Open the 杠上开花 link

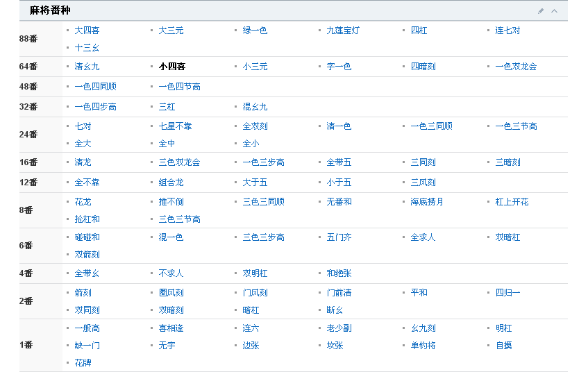coord(512,202)
